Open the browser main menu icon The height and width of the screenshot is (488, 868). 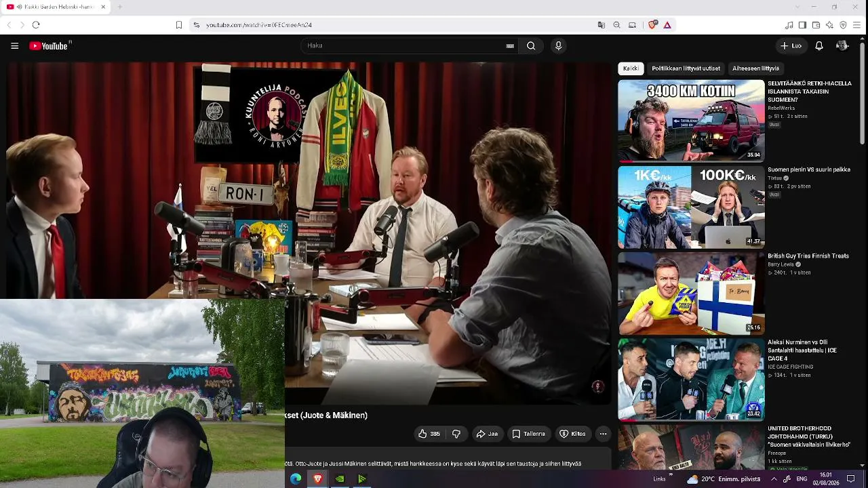(x=856, y=25)
